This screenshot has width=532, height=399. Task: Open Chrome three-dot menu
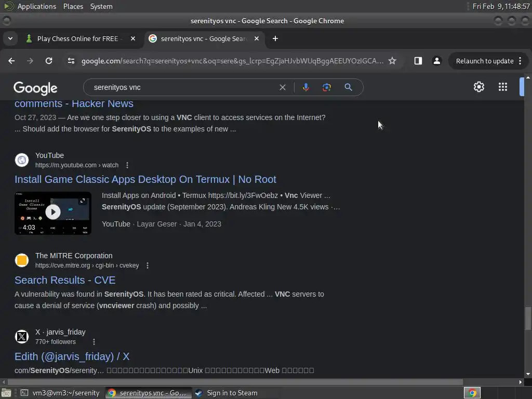pyautogui.click(x=520, y=61)
